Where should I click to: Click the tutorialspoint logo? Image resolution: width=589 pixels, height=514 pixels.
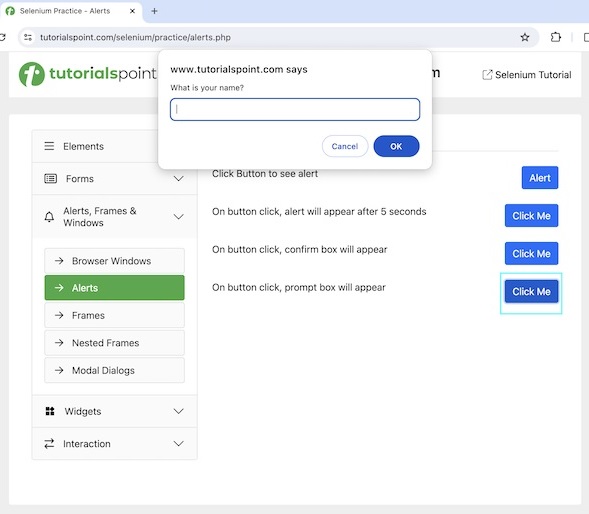click(88, 74)
